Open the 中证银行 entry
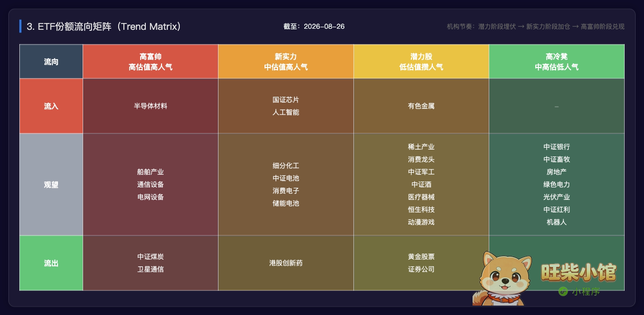This screenshot has height=315, width=644. point(557,147)
